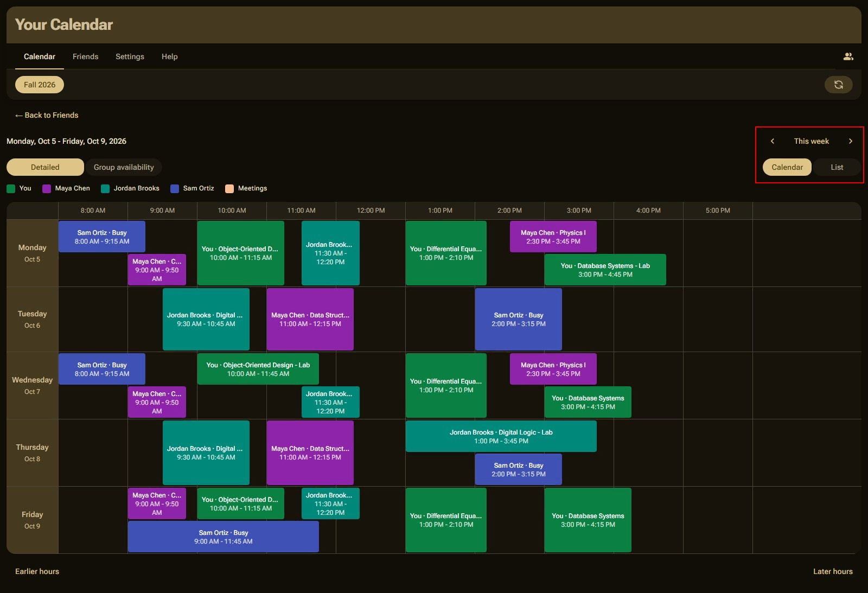Click the Wednesday Oct 7 row header
Image resolution: width=868 pixels, height=593 pixels.
click(x=32, y=385)
